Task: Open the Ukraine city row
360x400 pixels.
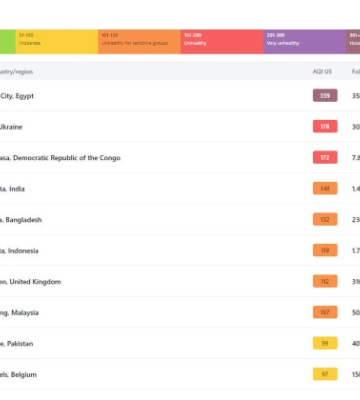Action: point(180,127)
